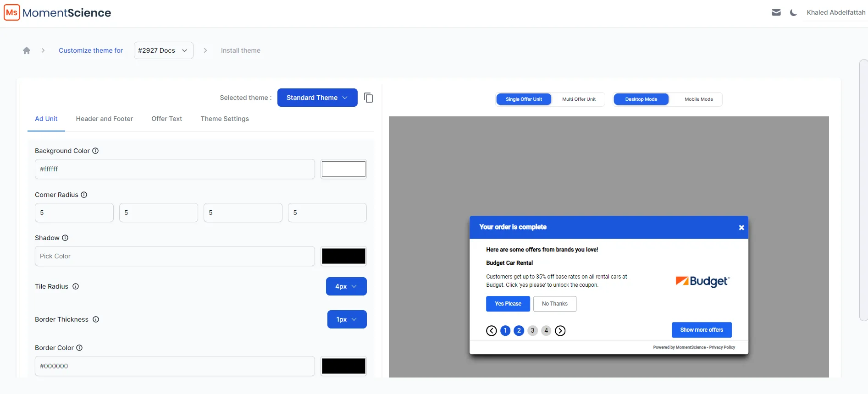This screenshot has width=868, height=394.
Task: Open the mail inbox icon
Action: pyautogui.click(x=776, y=12)
